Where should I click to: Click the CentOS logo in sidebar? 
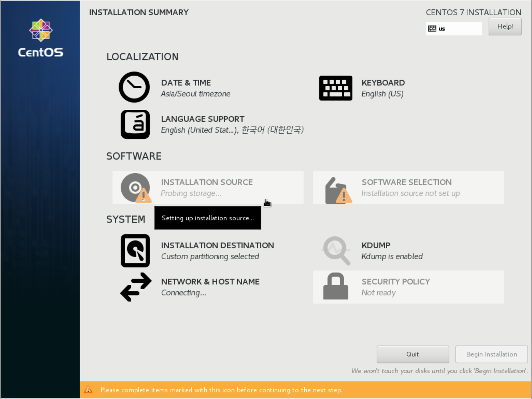pyautogui.click(x=41, y=38)
